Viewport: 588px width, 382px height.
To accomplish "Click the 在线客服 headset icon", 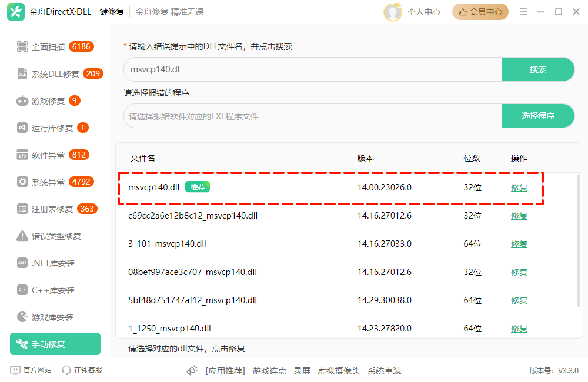I will pos(66,370).
